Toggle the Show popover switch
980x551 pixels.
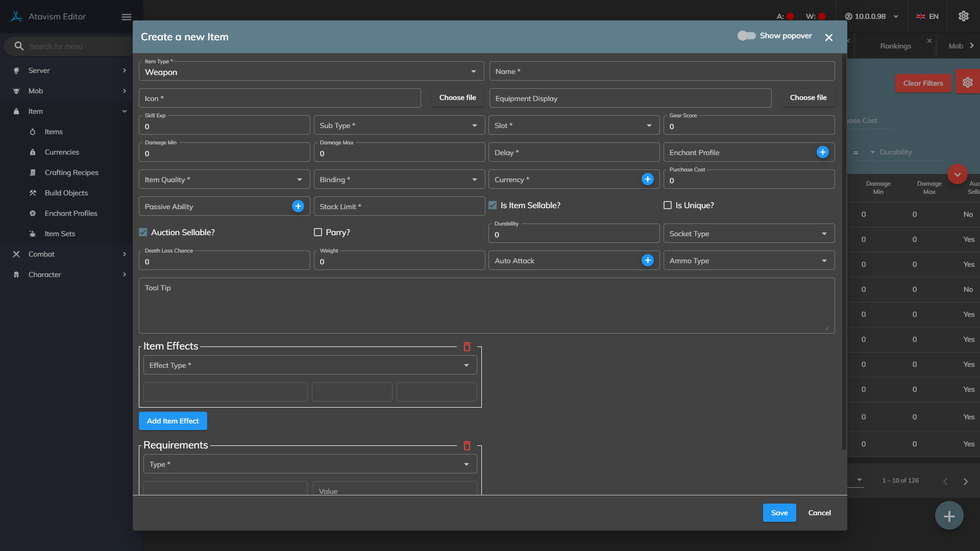[x=746, y=36]
